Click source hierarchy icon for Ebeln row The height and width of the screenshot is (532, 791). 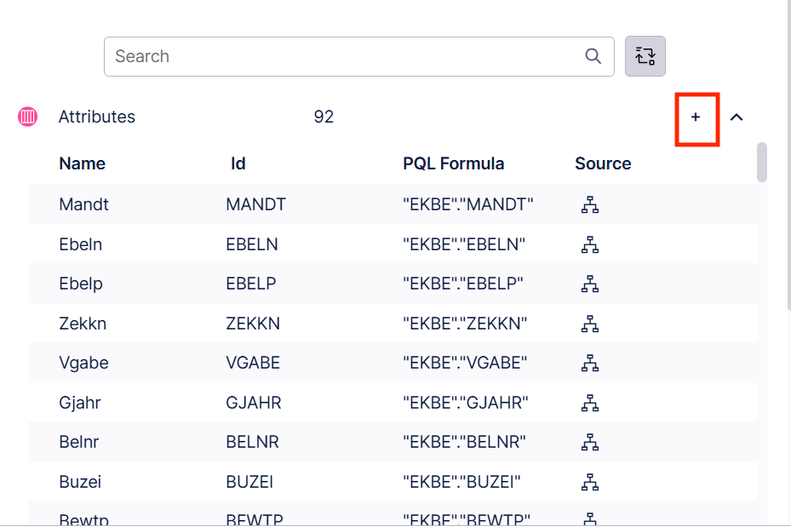[x=589, y=244]
